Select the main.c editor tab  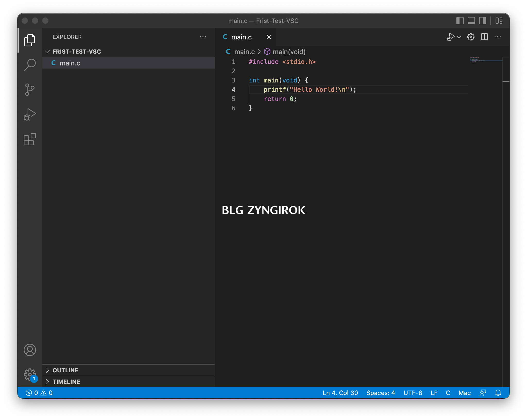tap(241, 37)
